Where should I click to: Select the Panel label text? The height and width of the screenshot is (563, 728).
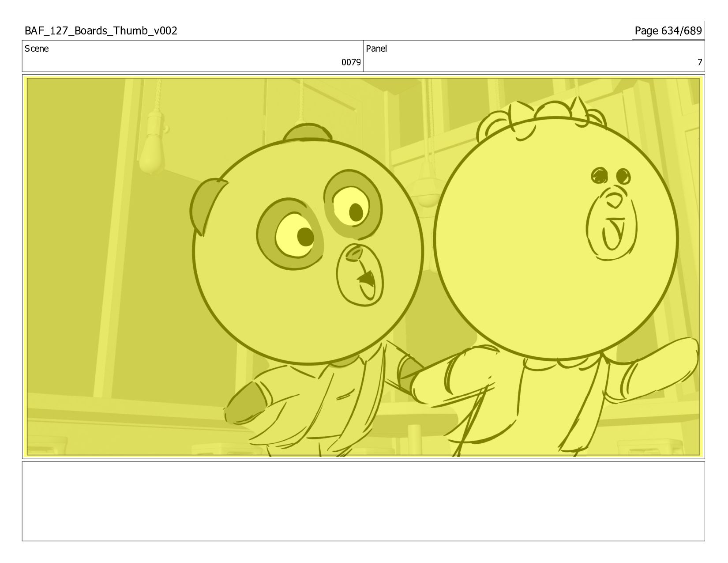376,49
